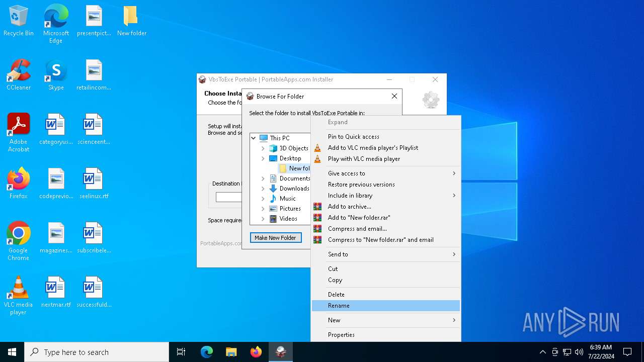Choose Play with VLC media player
Image resolution: width=644 pixels, height=362 pixels.
click(386, 159)
